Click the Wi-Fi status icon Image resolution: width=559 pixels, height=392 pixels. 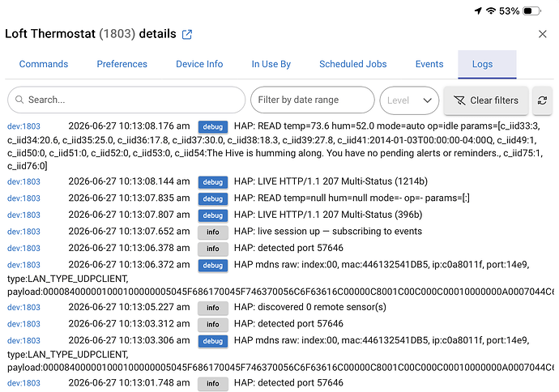coord(491,11)
